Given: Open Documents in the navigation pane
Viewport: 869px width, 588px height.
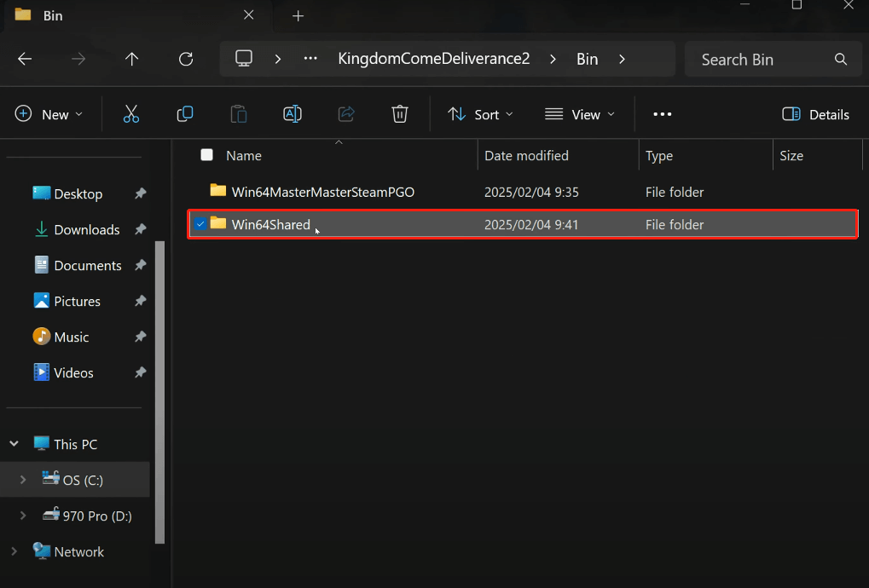Looking at the screenshot, I should tap(88, 265).
